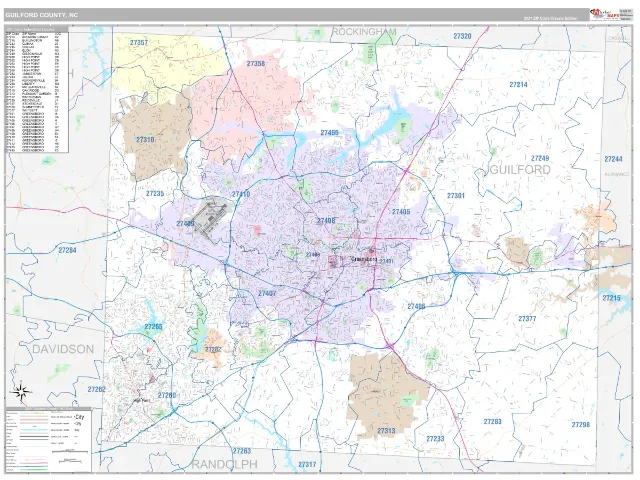Select ZIP code label 27249
The image size is (640, 480).
pos(540,158)
